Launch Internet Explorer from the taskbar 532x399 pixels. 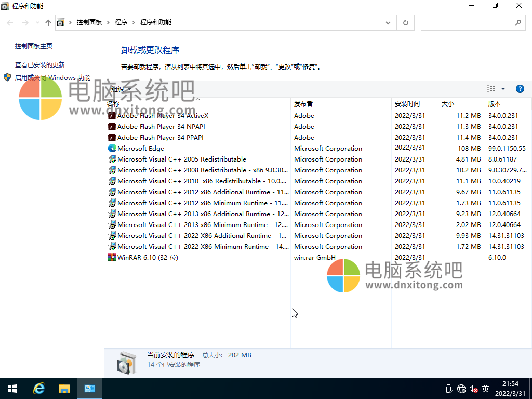[38, 388]
